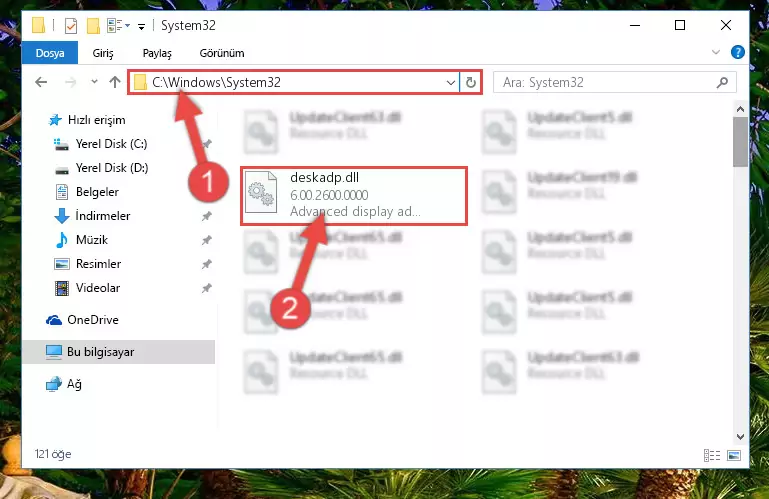Screen dimensions: 769x499
Task: Click the pin icon next to Müzik
Action: pyautogui.click(x=207, y=240)
